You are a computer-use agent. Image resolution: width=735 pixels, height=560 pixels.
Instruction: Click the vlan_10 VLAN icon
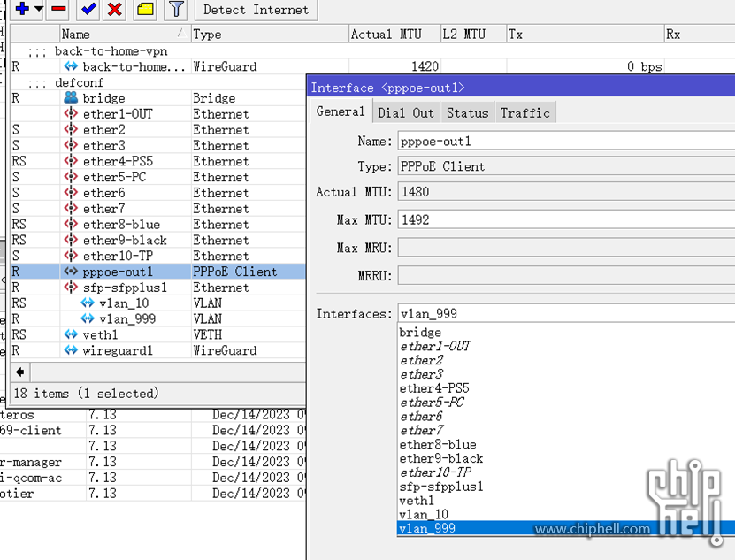point(88,303)
